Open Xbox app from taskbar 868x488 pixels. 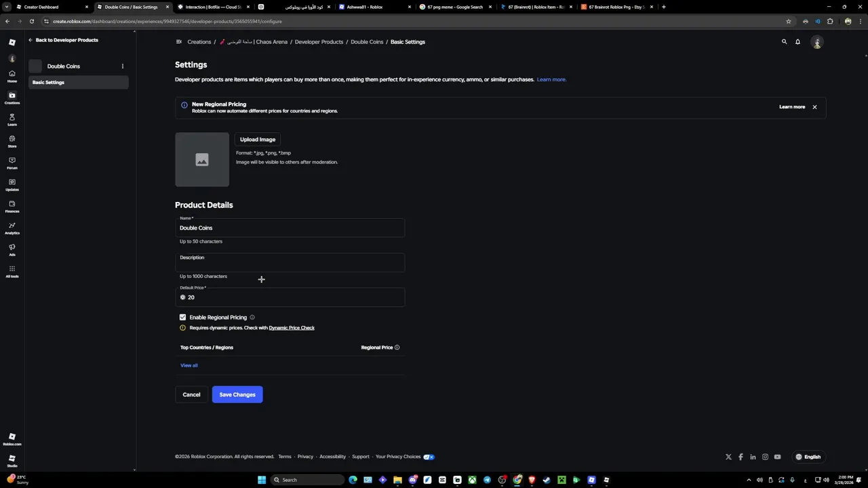tap(472, 480)
